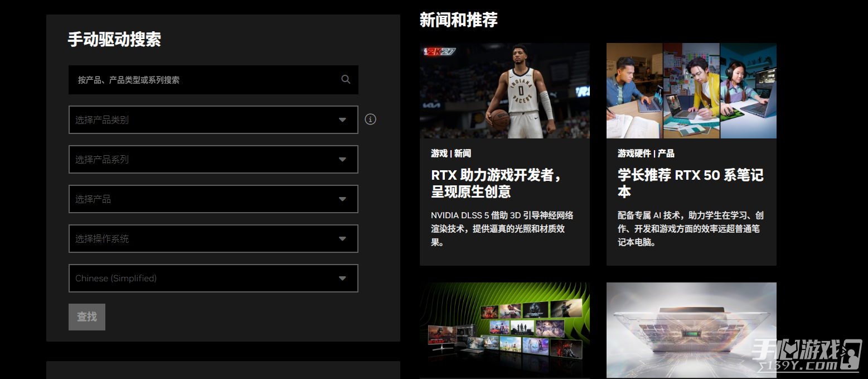Open the RTX 50 laptop students thumbnail

[x=691, y=90]
